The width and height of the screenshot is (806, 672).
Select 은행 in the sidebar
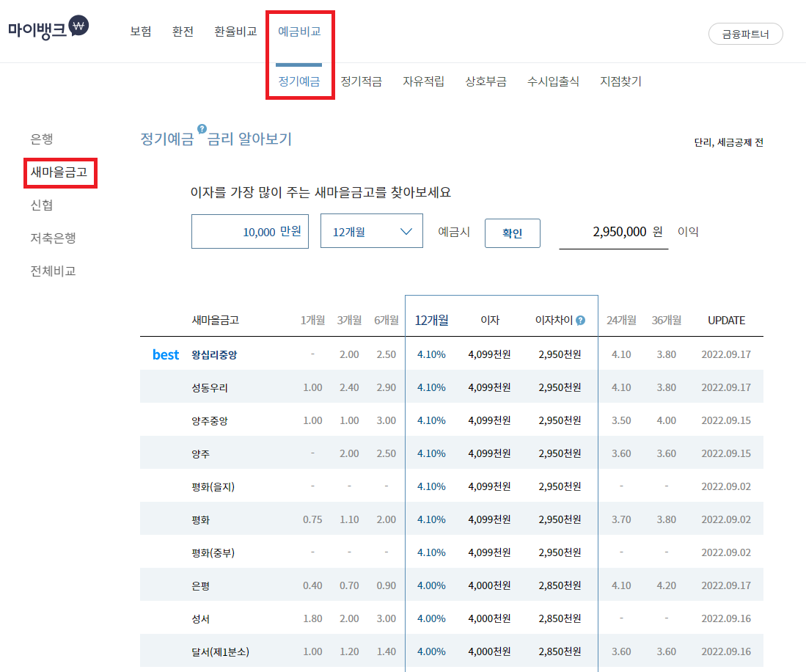[x=42, y=139]
